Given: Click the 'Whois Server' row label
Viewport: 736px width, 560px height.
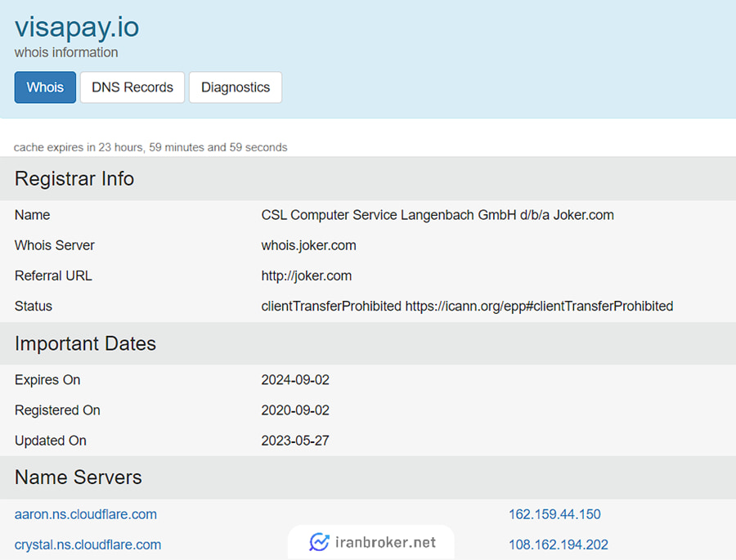Looking at the screenshot, I should click(55, 245).
